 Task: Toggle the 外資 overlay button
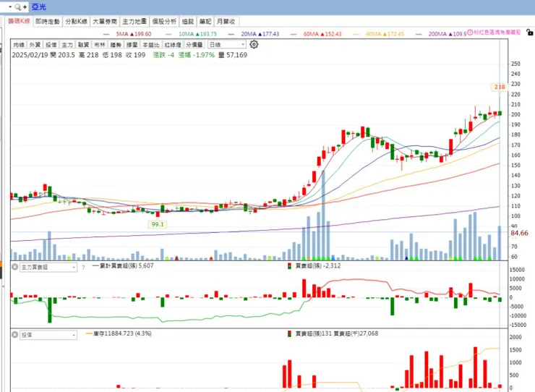point(35,45)
